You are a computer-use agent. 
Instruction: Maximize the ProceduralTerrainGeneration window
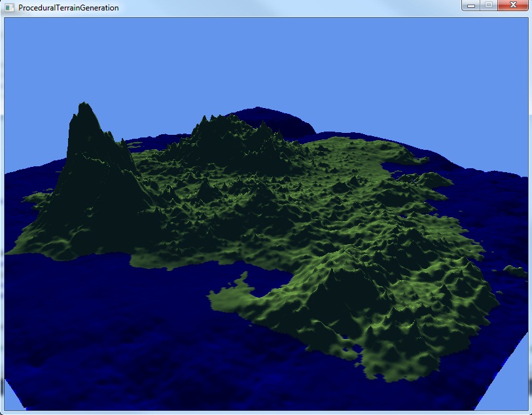pyautogui.click(x=488, y=6)
